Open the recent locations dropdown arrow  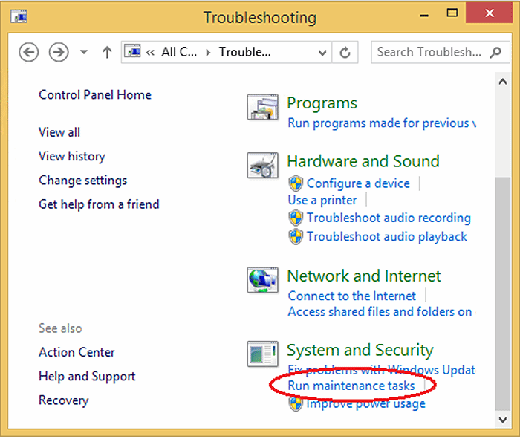point(84,52)
